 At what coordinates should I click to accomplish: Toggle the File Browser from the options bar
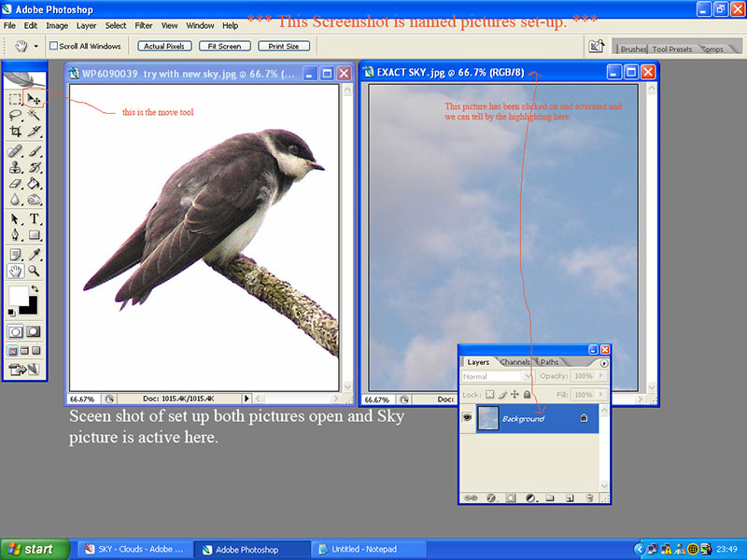click(x=597, y=46)
